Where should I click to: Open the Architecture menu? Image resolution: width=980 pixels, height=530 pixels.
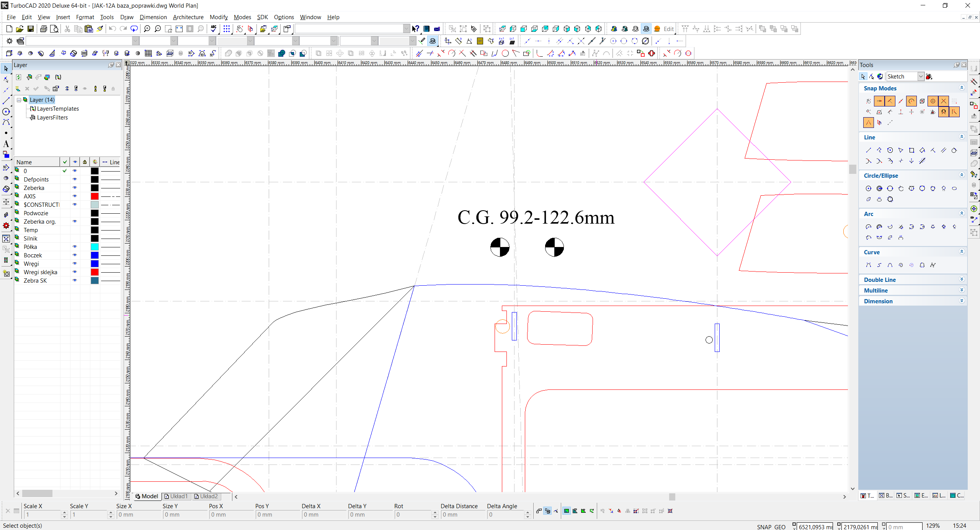[x=188, y=17]
